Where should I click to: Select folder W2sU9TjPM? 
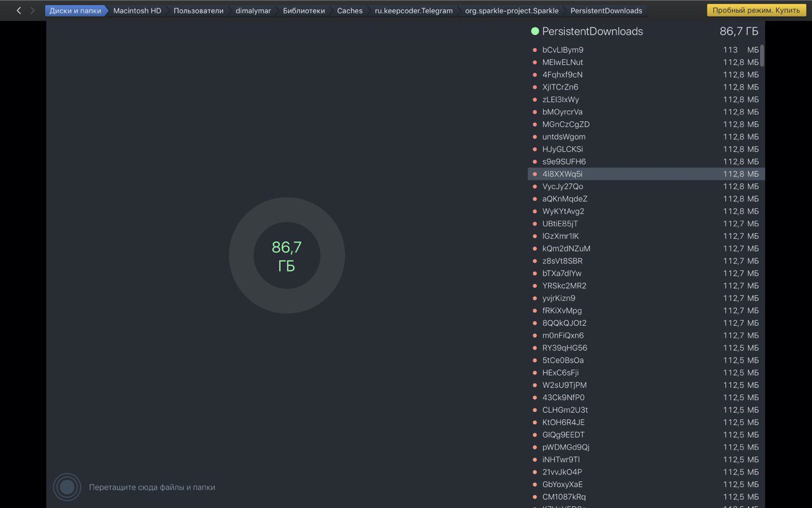click(646, 385)
